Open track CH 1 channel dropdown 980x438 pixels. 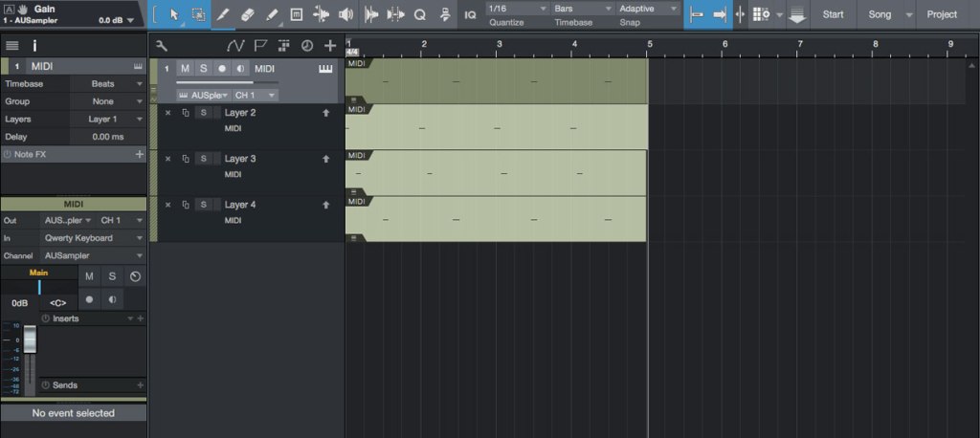pyautogui.click(x=255, y=95)
